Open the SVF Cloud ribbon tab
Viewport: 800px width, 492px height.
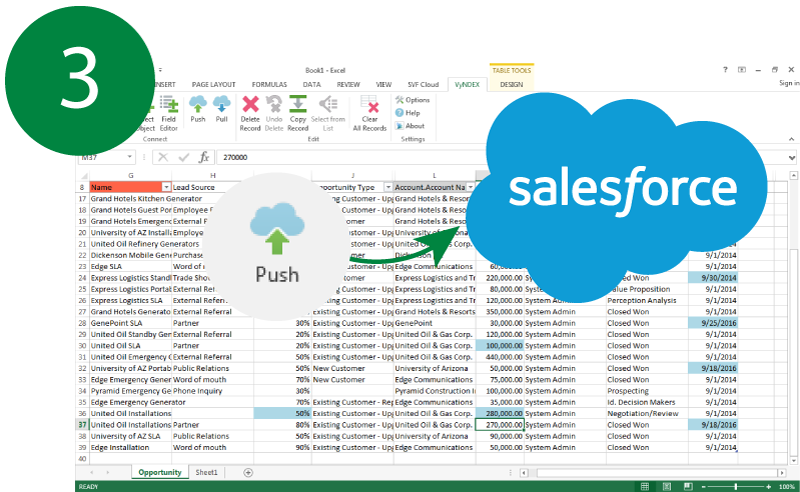tap(423, 85)
